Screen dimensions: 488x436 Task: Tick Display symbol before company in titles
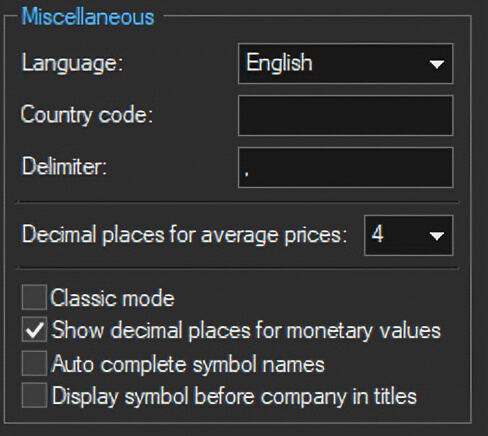(x=34, y=395)
